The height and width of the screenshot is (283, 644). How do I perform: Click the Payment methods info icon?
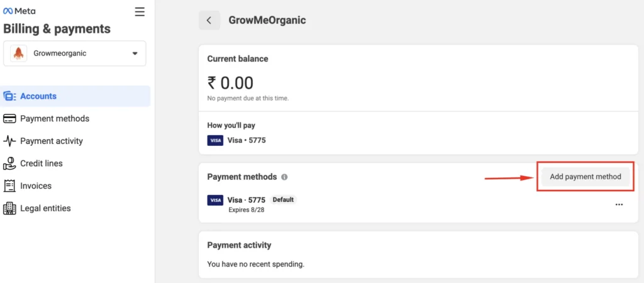pos(284,177)
